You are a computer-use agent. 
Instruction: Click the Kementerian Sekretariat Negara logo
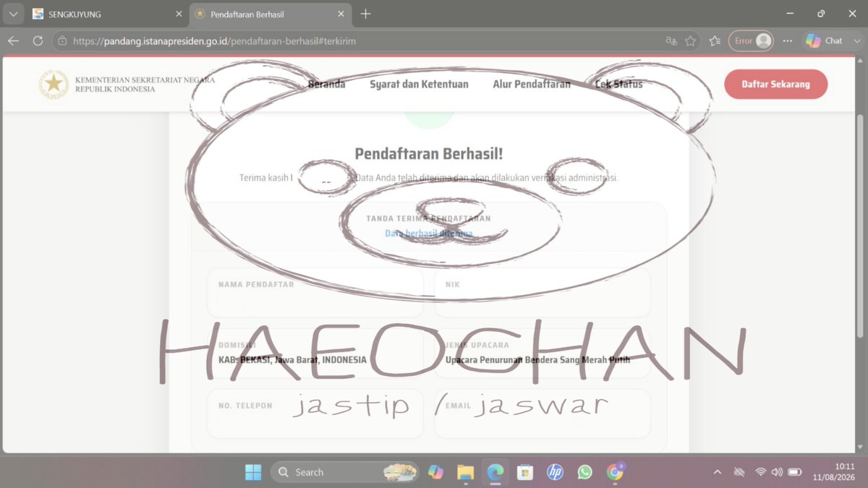127,85
